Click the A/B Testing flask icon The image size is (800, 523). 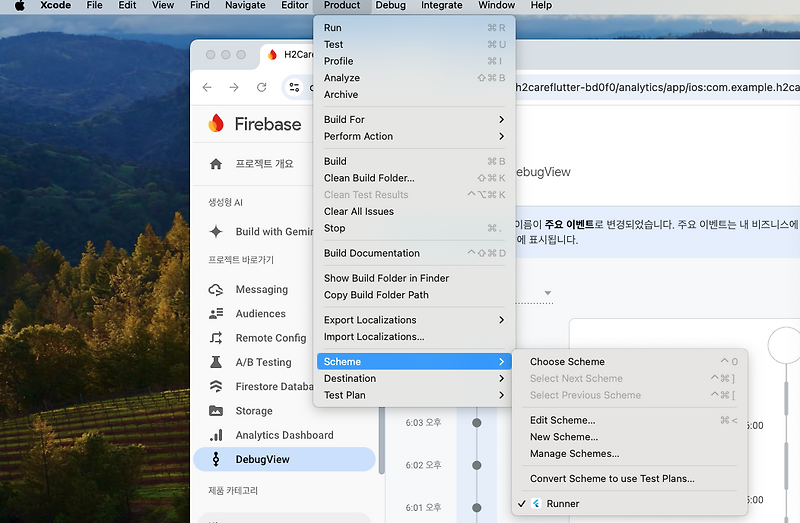pos(216,362)
